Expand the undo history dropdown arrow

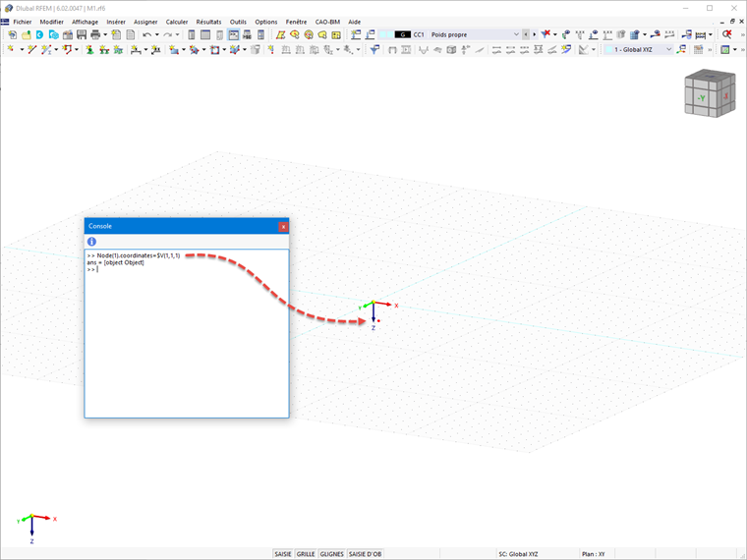(x=156, y=34)
